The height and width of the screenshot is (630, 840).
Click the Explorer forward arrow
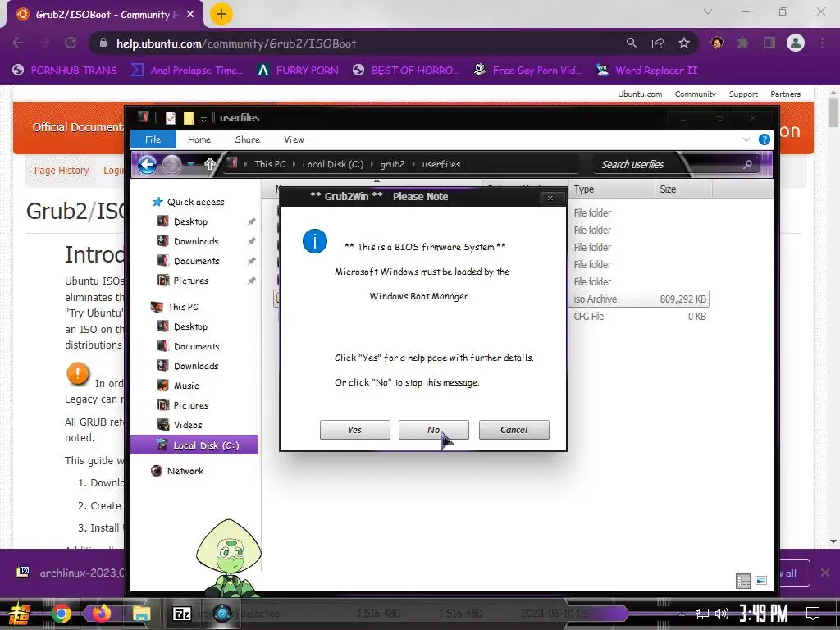(x=171, y=164)
